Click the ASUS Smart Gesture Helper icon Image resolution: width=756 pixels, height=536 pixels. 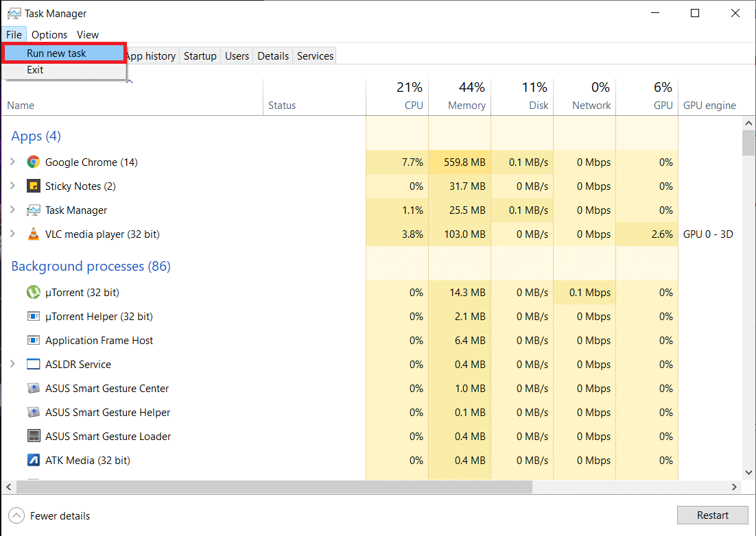[x=33, y=412]
